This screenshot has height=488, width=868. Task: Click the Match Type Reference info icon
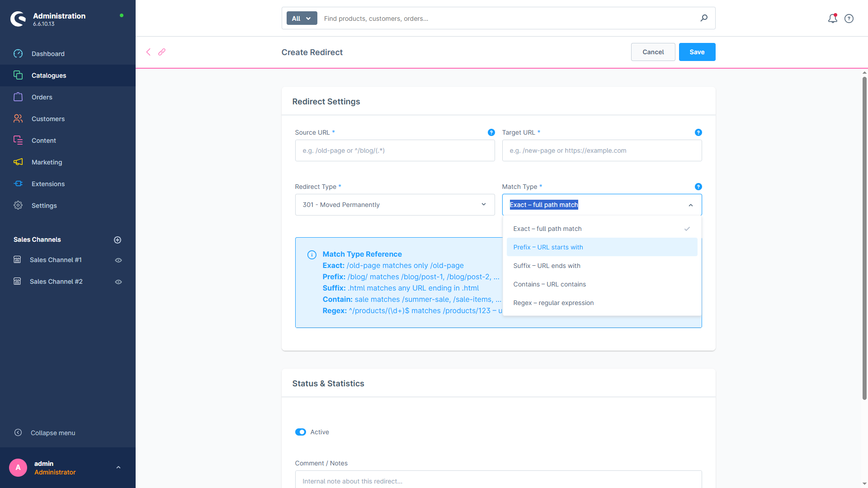tap(312, 255)
